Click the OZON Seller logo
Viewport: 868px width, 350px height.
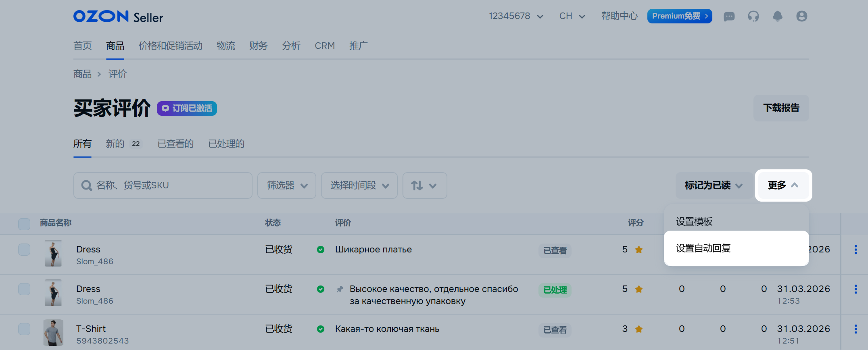tap(118, 17)
